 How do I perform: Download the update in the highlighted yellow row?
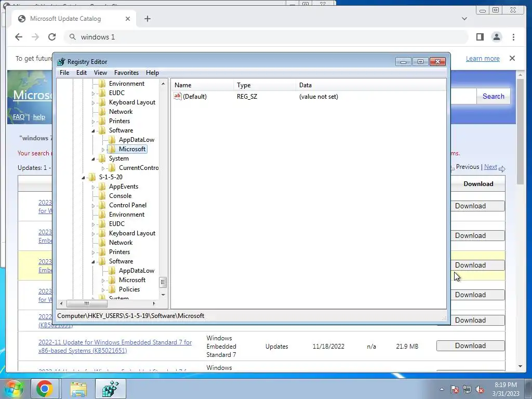478,265
